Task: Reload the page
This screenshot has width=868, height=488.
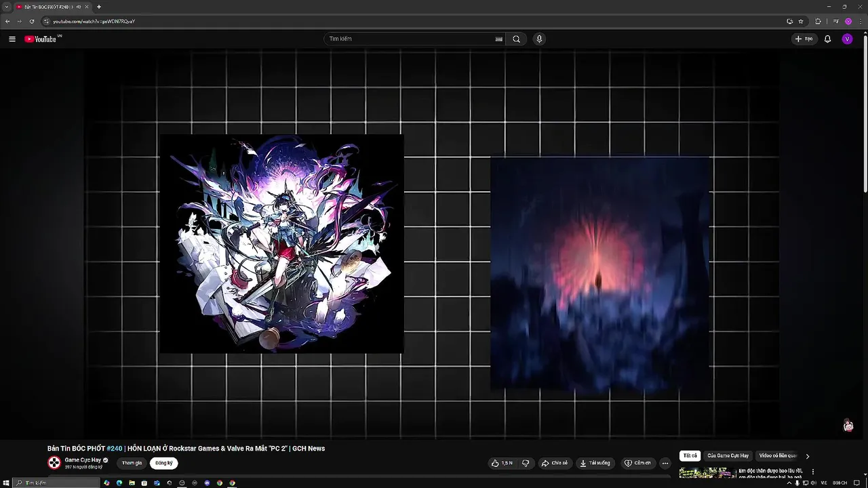Action: tap(32, 21)
